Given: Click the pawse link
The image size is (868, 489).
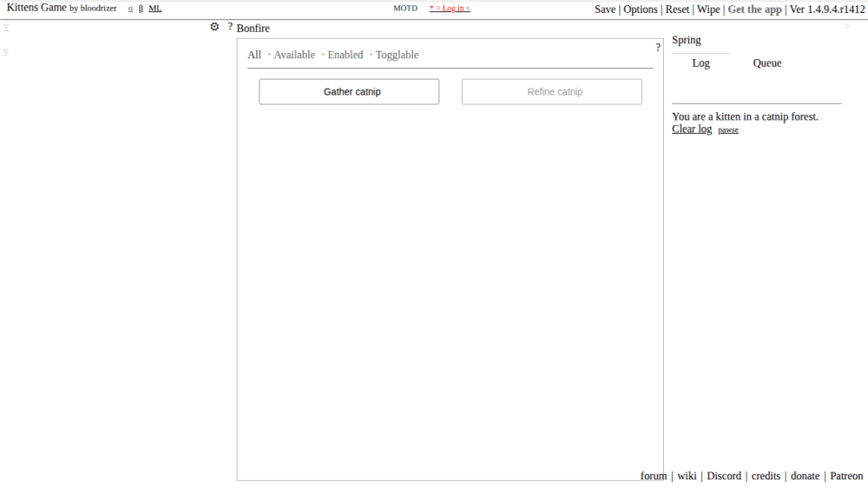Looking at the screenshot, I should point(728,130).
